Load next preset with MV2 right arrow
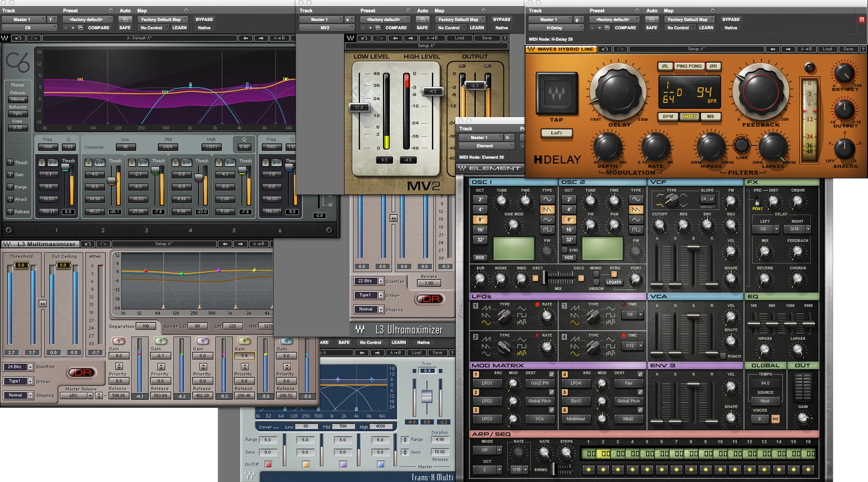 pyautogui.click(x=410, y=38)
